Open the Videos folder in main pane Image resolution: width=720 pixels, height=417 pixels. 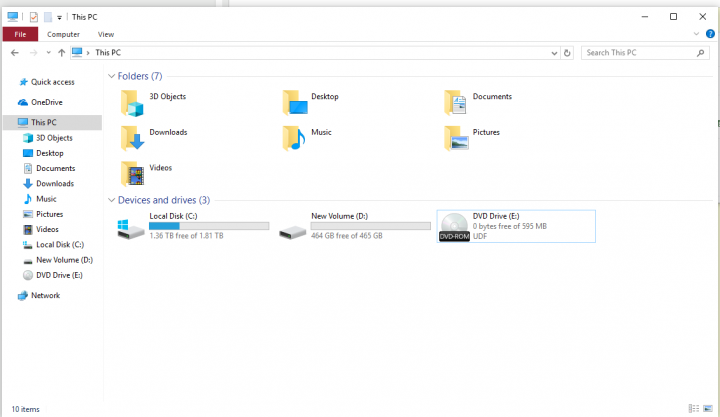[132, 174]
